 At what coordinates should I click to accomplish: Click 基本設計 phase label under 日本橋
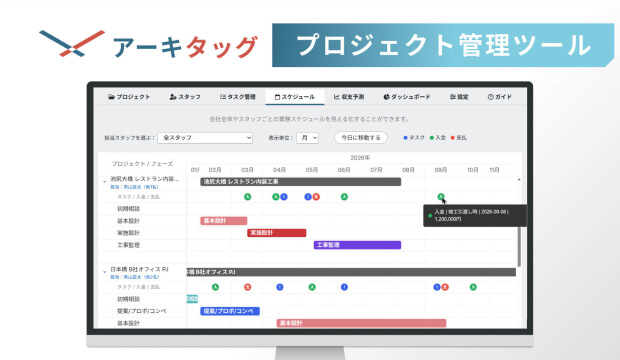pos(129,323)
